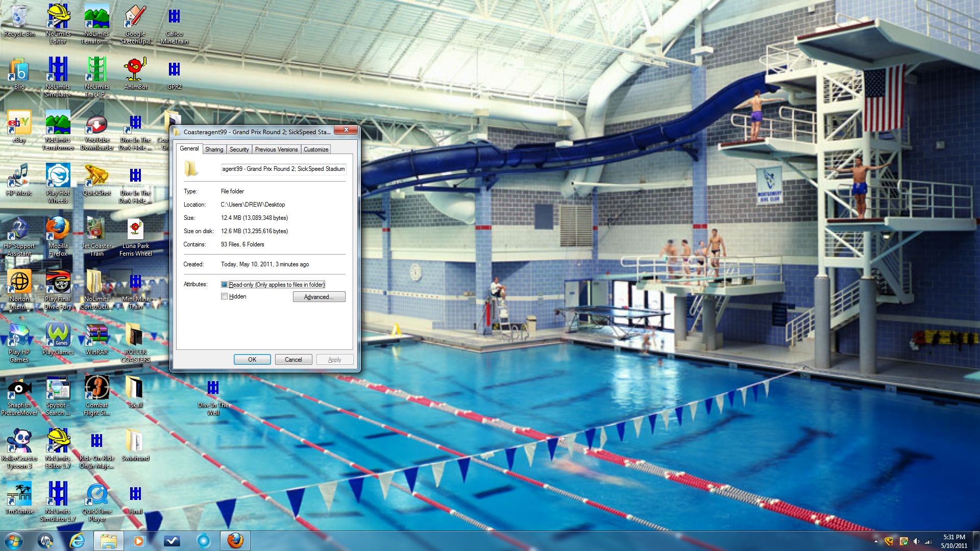Select the Mozilla Firefox desktop shortcut

click(x=58, y=236)
